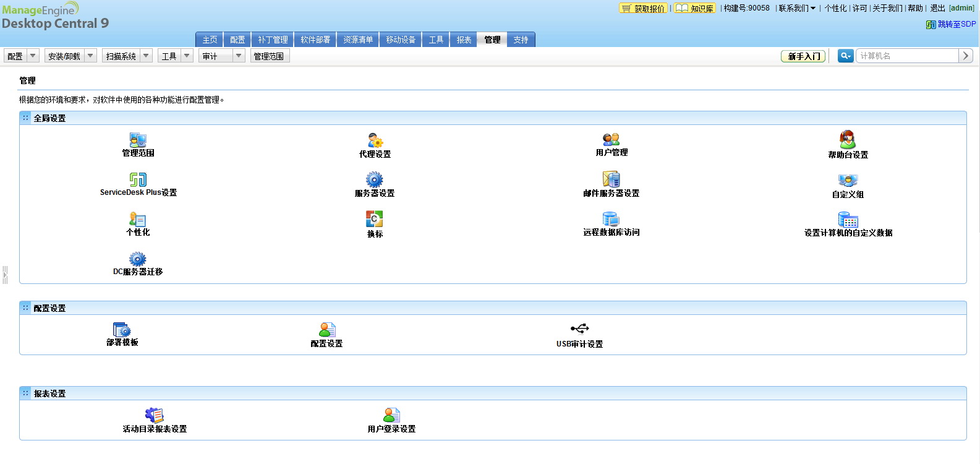The width and height of the screenshot is (980, 464).
Task: Open the 用户管理 icon
Action: pyautogui.click(x=611, y=139)
